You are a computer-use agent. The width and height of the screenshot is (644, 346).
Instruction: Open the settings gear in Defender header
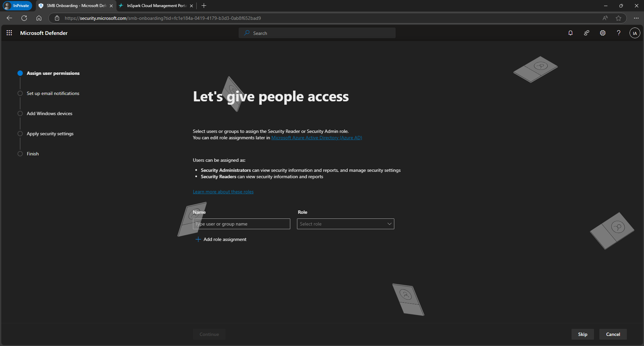[x=603, y=33]
